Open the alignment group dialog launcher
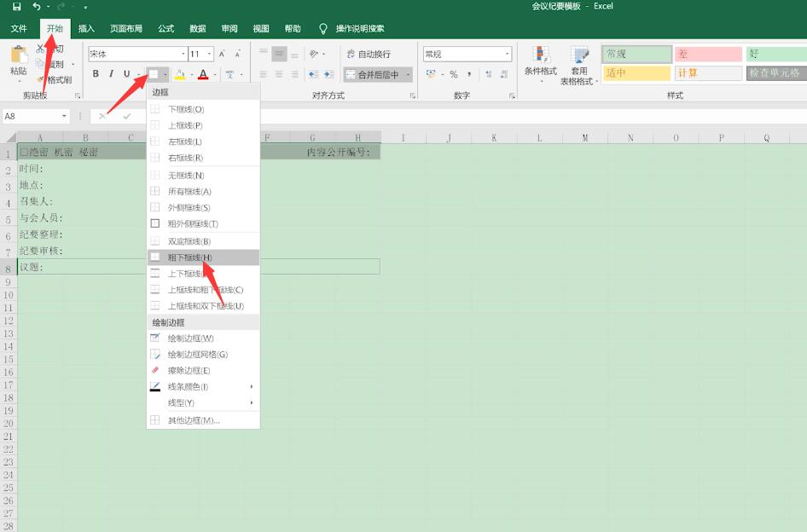The image size is (807, 532). coord(412,95)
